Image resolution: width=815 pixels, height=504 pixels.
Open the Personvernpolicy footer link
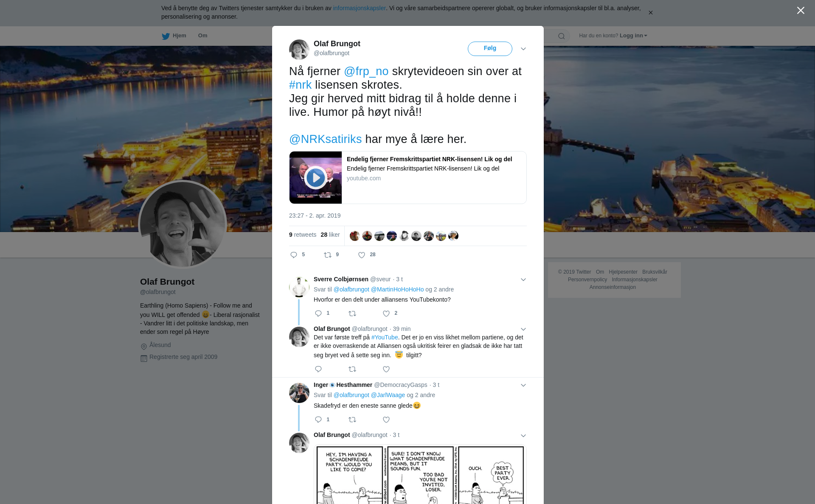click(x=587, y=280)
